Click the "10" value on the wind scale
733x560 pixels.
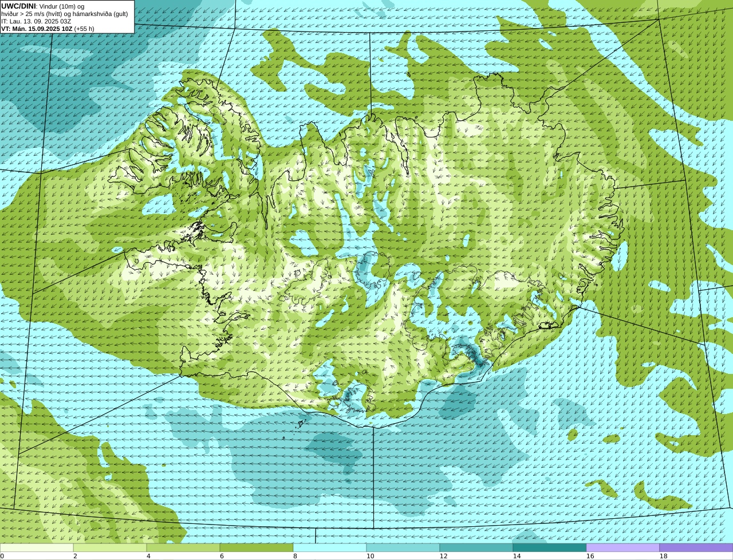(x=370, y=556)
